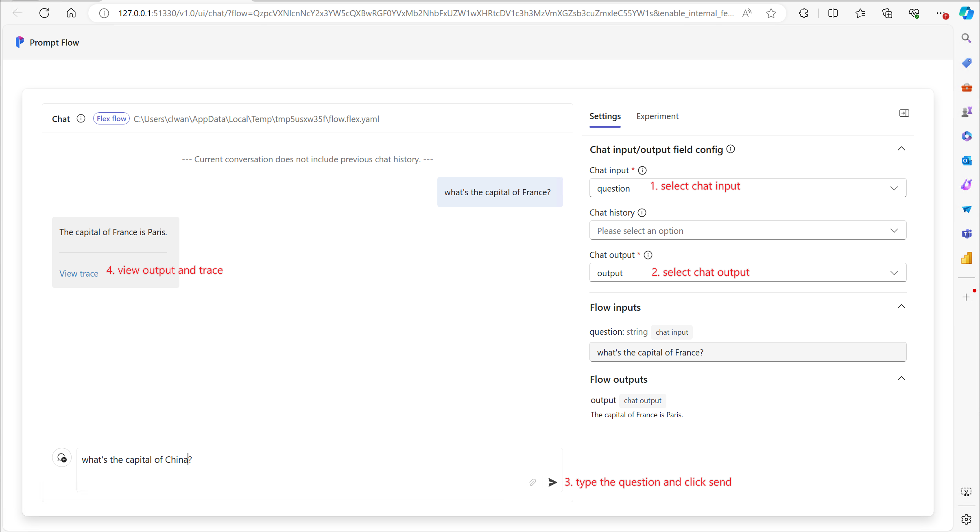Viewport: 980px width, 532px height.
Task: Open Search in the Edge sidebar
Action: coord(966,38)
